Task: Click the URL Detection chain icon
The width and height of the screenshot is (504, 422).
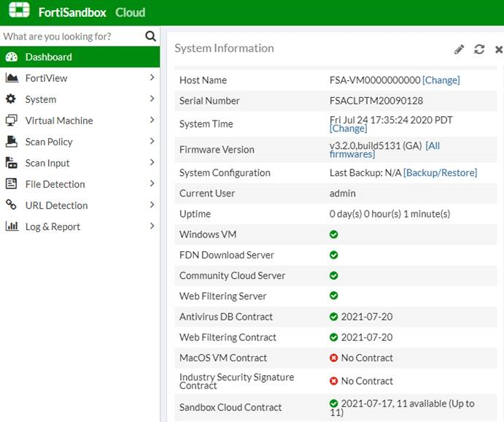Action: 11,204
